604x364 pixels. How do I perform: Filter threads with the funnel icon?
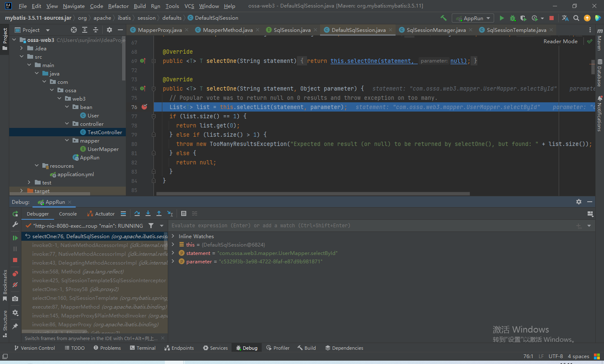[x=151, y=226]
